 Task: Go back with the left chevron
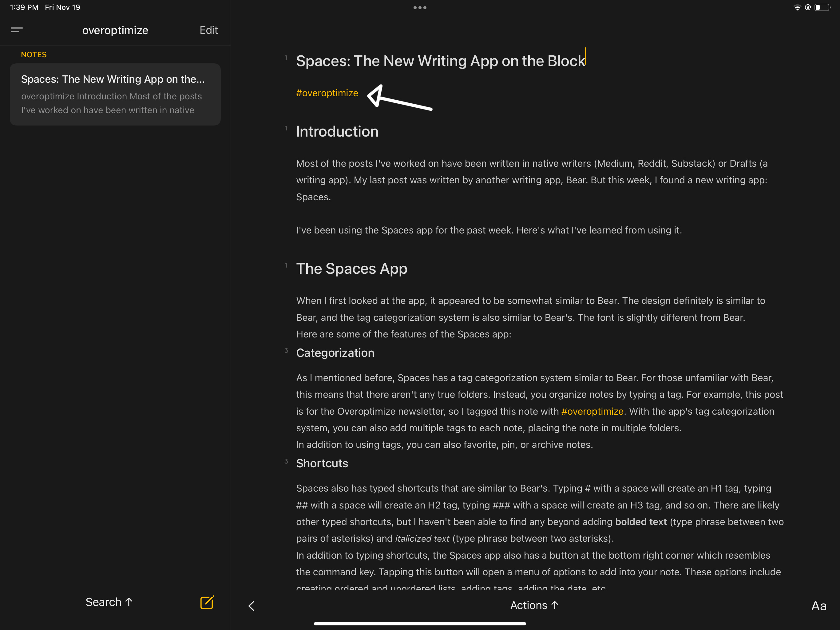[x=252, y=606]
